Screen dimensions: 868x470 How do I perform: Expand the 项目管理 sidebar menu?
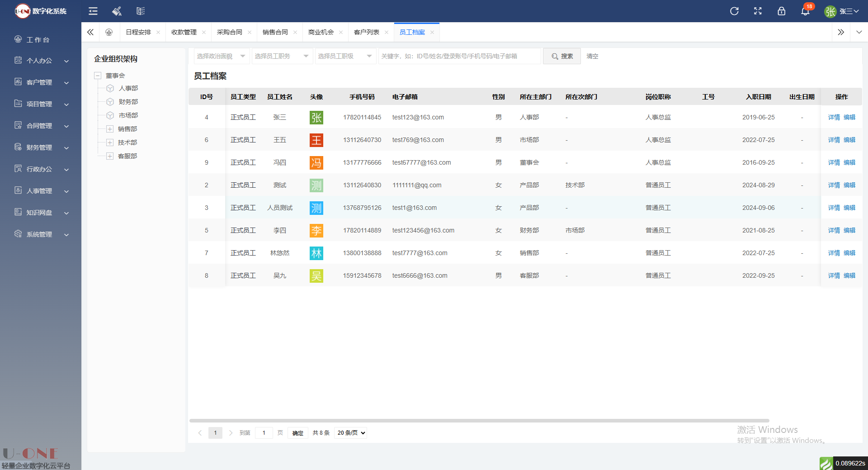41,104
